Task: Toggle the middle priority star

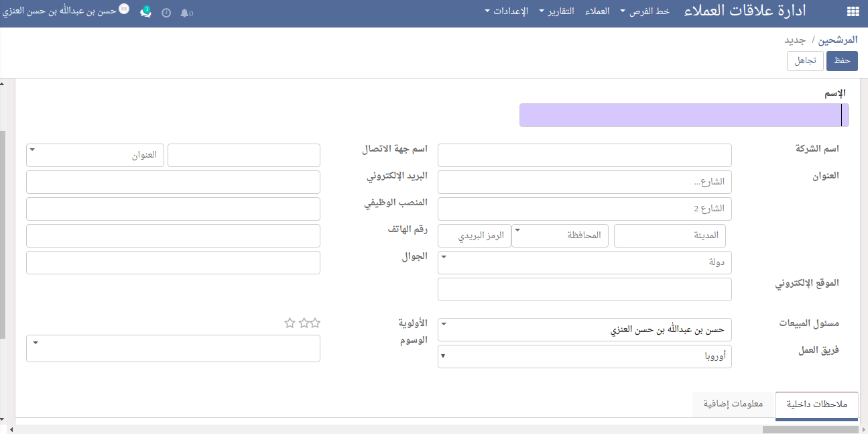Action: pyautogui.click(x=303, y=323)
